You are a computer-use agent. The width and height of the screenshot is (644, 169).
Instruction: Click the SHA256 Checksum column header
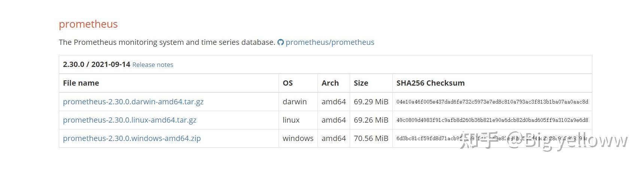tap(430, 83)
